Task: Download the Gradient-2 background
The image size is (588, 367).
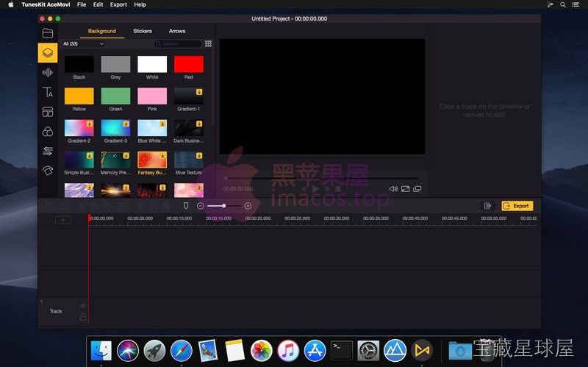Action: click(90, 124)
